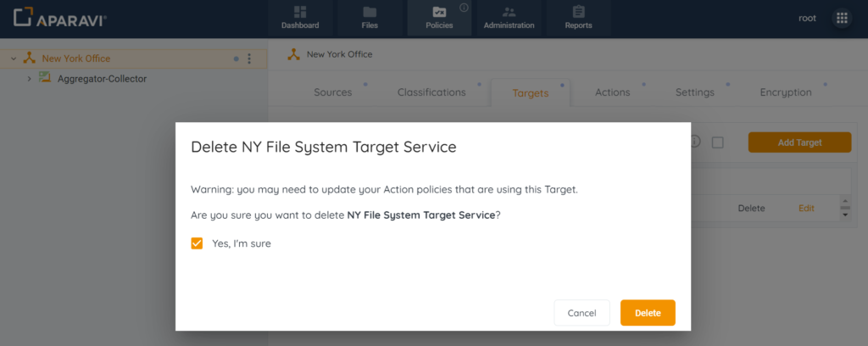This screenshot has height=346, width=868.
Task: Click the Policies navigation icon
Action: coord(439,13)
